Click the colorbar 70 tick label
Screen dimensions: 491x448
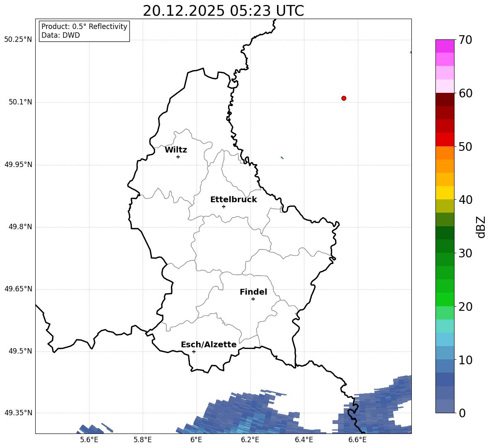point(465,40)
